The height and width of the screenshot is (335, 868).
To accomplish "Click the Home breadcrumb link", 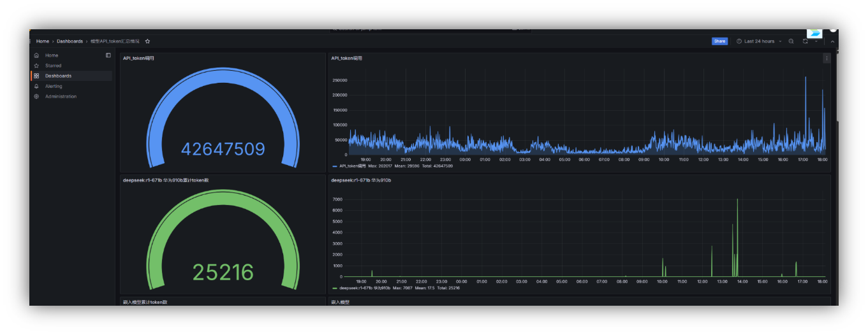I will click(x=42, y=41).
